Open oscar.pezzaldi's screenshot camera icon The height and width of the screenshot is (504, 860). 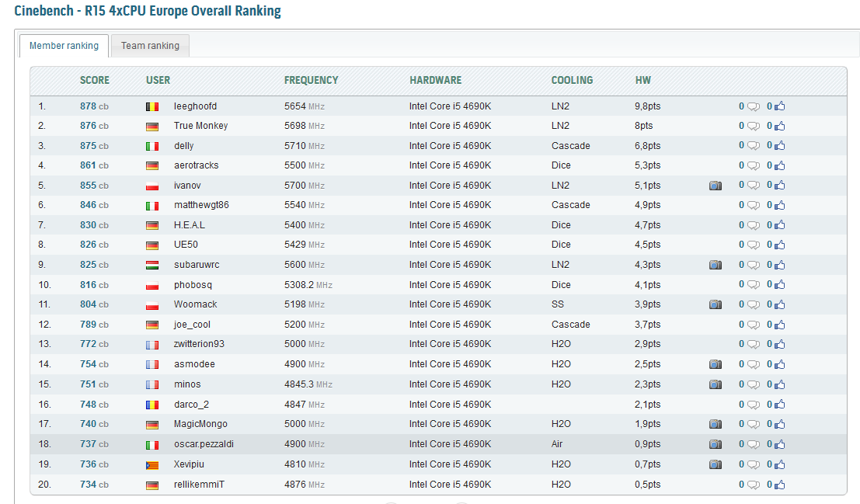coord(716,444)
